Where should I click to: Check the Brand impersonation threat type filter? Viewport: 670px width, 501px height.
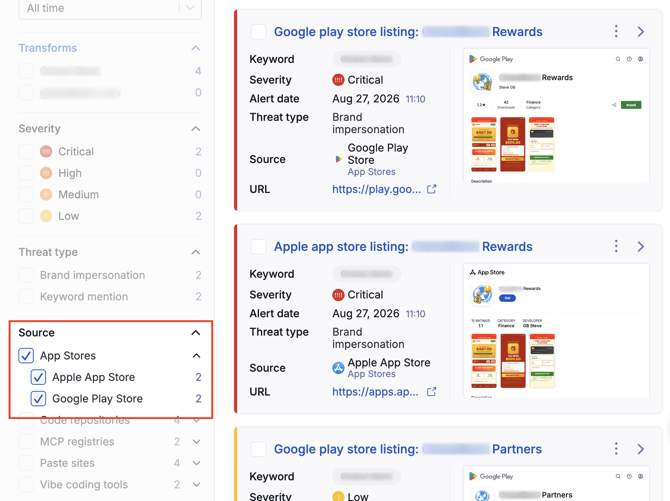click(26, 275)
